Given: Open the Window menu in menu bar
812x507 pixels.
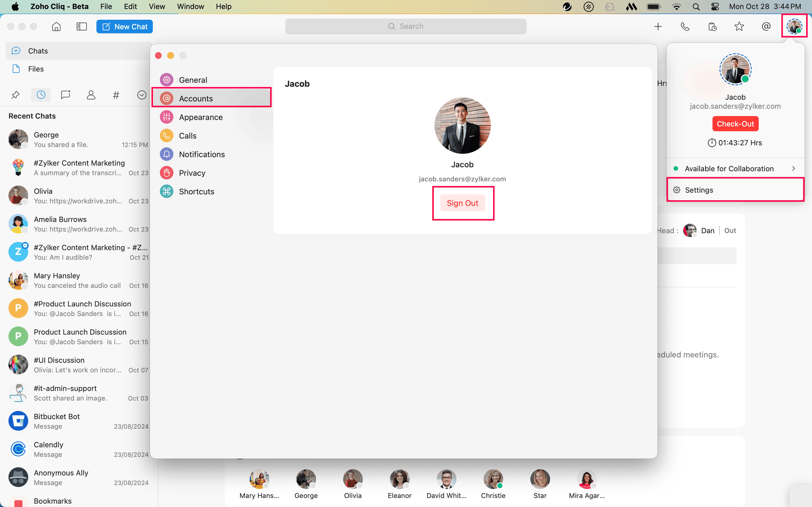Looking at the screenshot, I should click(190, 6).
